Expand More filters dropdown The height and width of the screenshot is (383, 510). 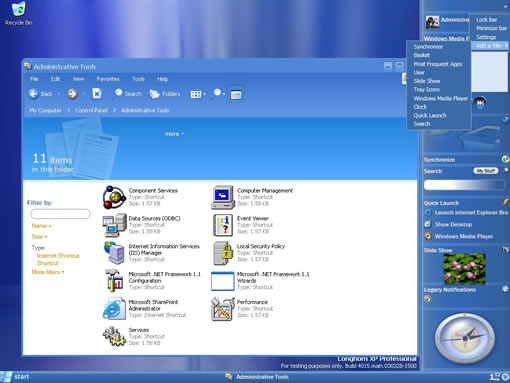[x=48, y=272]
